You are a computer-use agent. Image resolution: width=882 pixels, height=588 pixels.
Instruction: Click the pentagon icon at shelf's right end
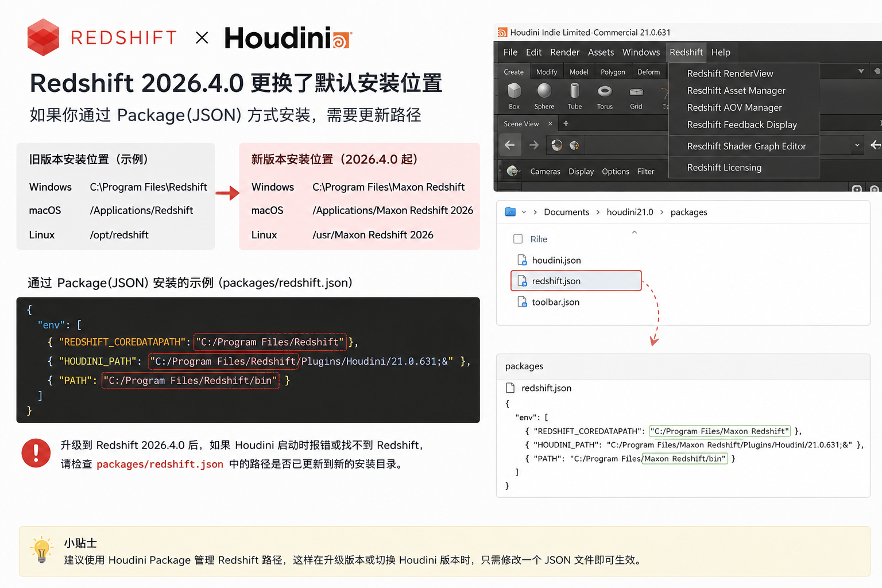point(877,71)
